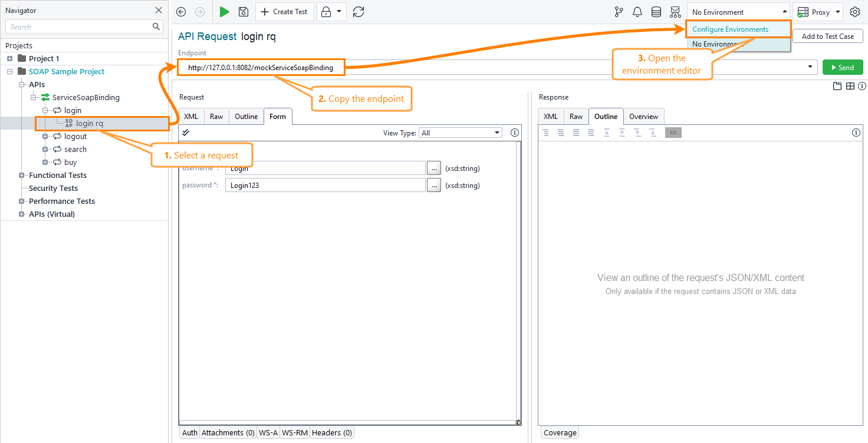This screenshot has width=868, height=443.
Task: Open the settings gear icon
Action: pyautogui.click(x=854, y=12)
